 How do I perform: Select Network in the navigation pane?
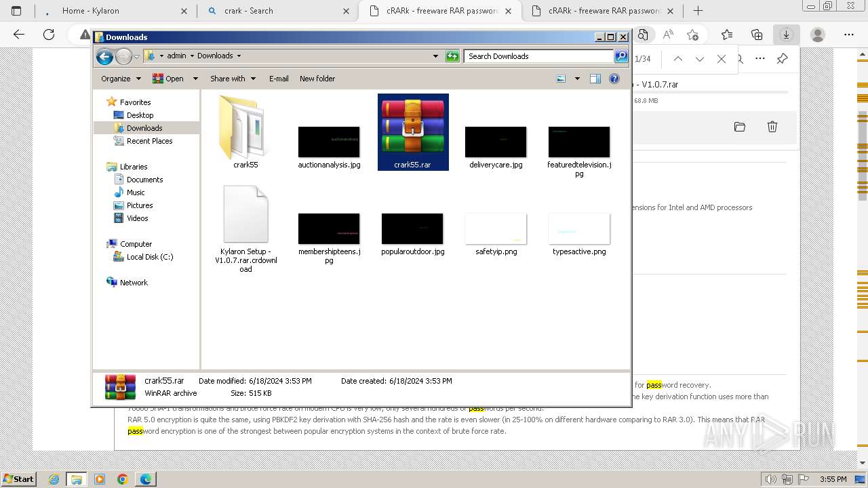click(x=134, y=283)
